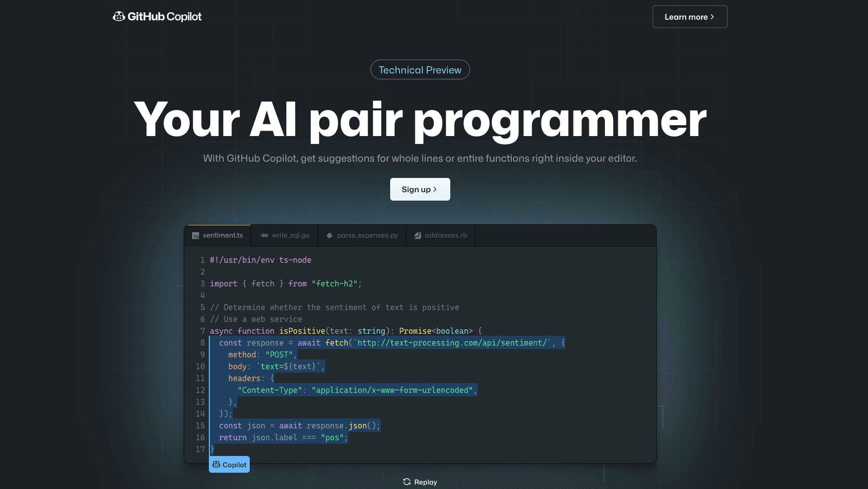Click the text-processing.com URL in the code
The width and height of the screenshot is (868, 489).
click(x=453, y=343)
